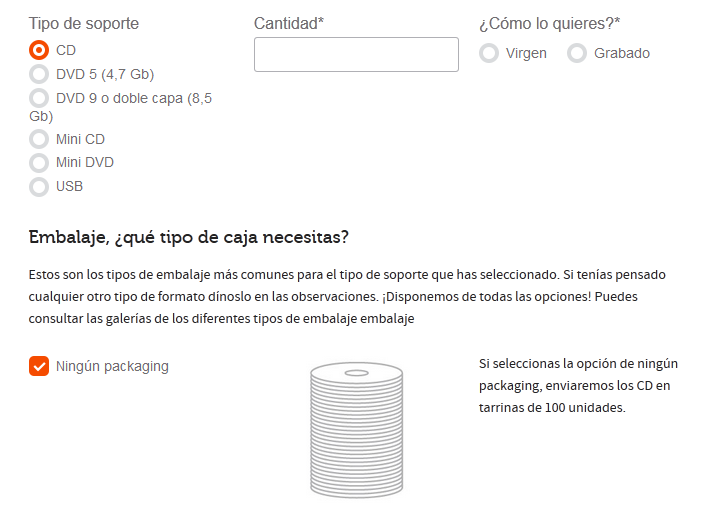Click the 'Cantidad*' field label

(x=289, y=23)
